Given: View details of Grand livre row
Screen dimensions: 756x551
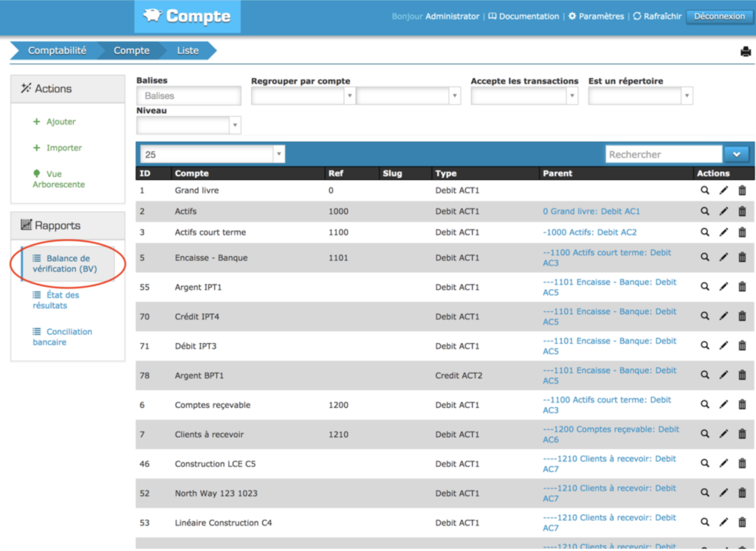Looking at the screenshot, I should (705, 190).
